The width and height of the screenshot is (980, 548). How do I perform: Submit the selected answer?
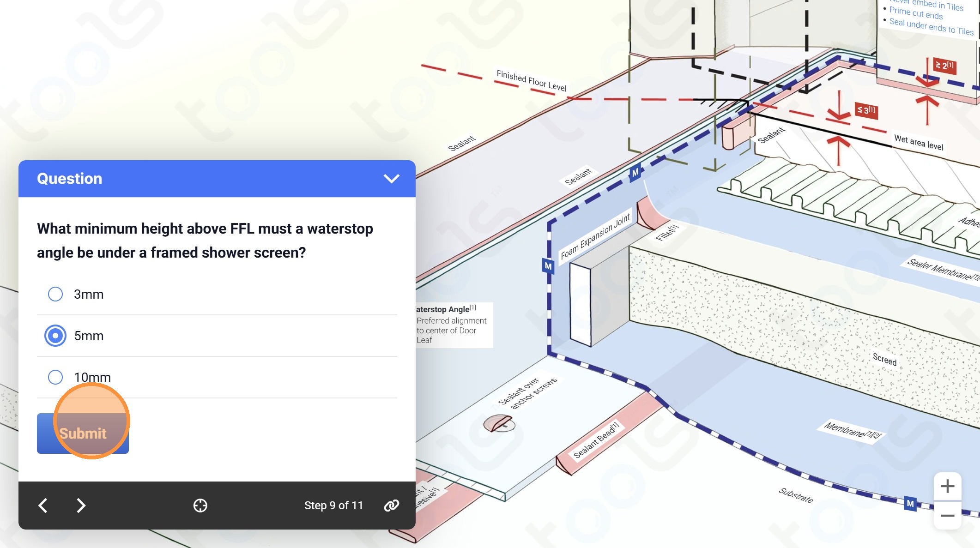click(83, 433)
